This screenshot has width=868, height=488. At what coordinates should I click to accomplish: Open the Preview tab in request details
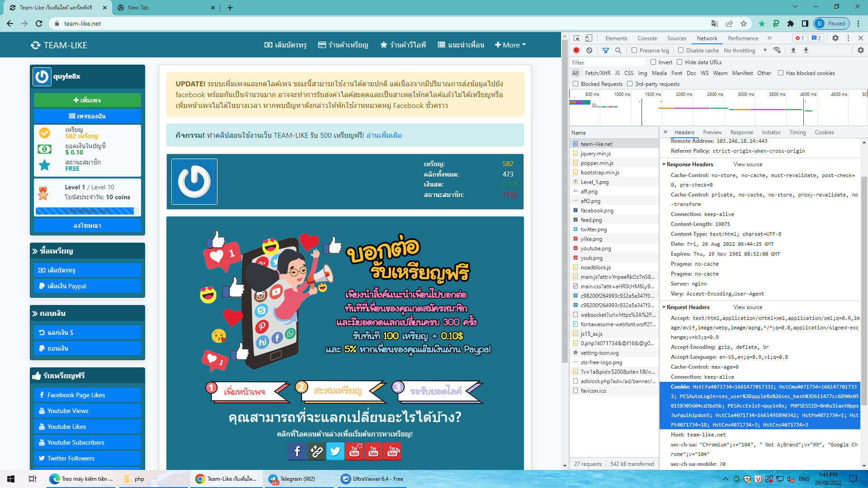pyautogui.click(x=712, y=132)
